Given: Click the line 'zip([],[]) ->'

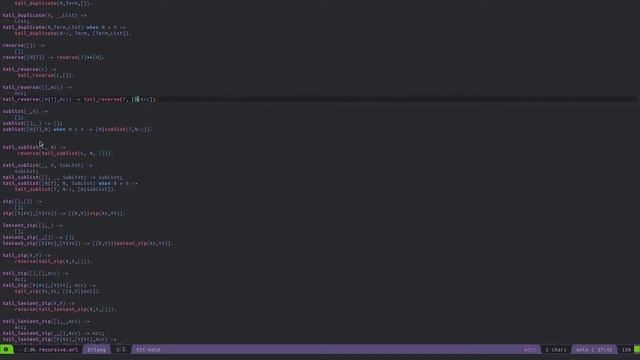Looking at the screenshot, I should coord(22,201).
